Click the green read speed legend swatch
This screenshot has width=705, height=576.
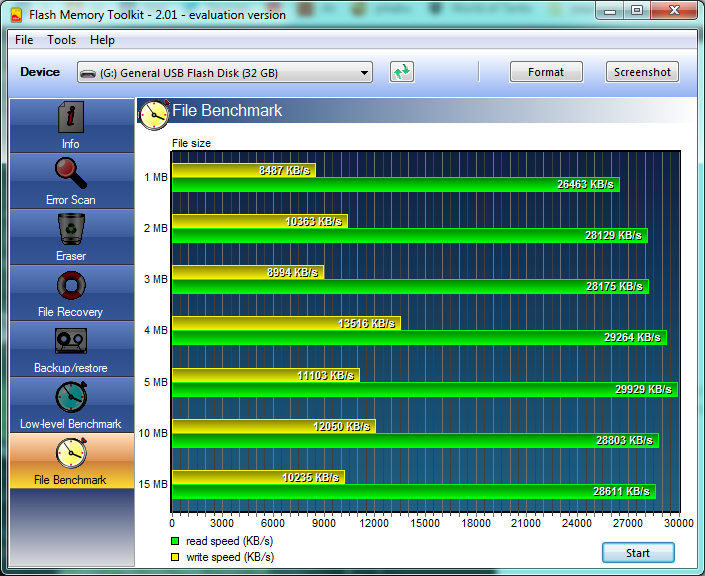click(x=176, y=541)
